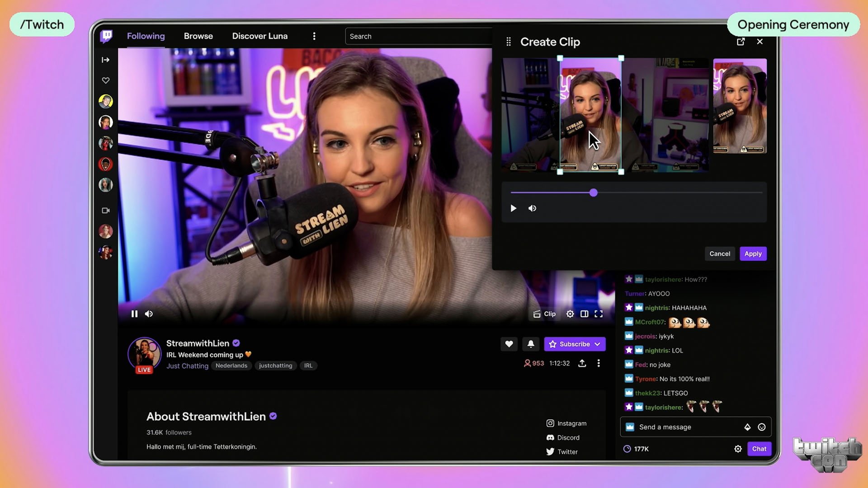
Task: Click the clip scrubber slider handle
Action: pyautogui.click(x=594, y=193)
